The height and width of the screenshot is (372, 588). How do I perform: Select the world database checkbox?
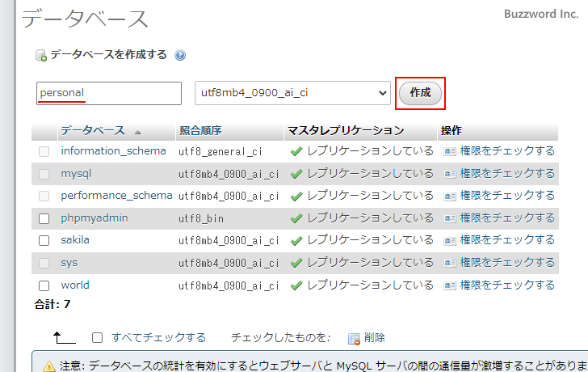coord(44,285)
